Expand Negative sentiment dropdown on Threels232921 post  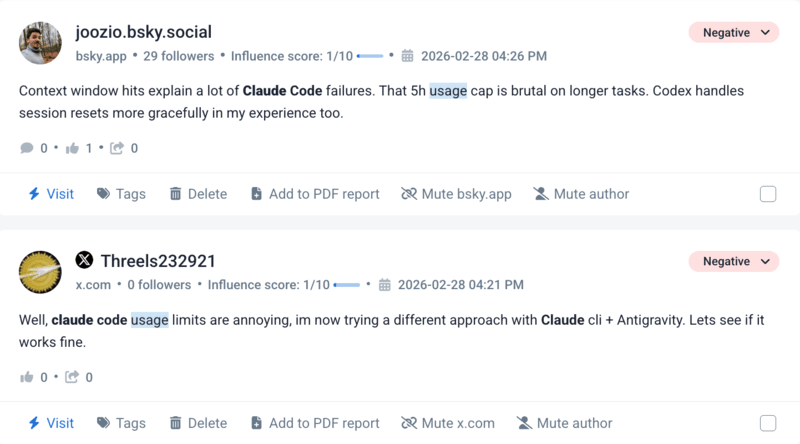[734, 261]
